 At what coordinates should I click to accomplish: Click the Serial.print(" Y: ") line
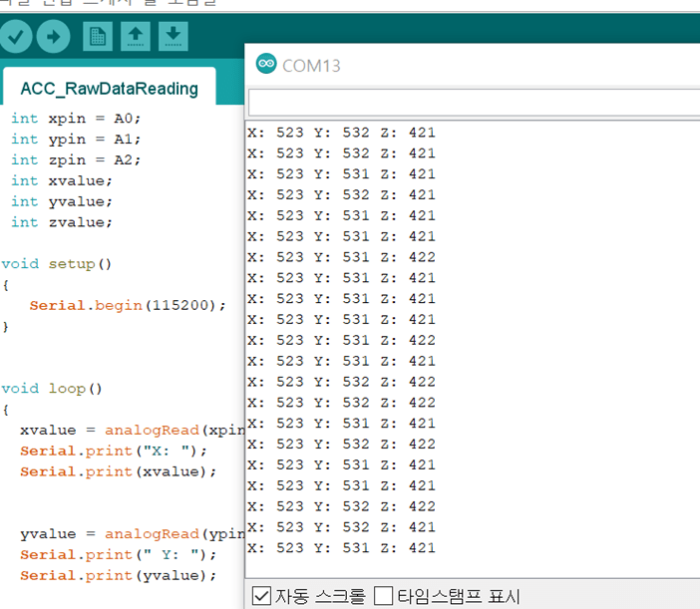coord(118,554)
